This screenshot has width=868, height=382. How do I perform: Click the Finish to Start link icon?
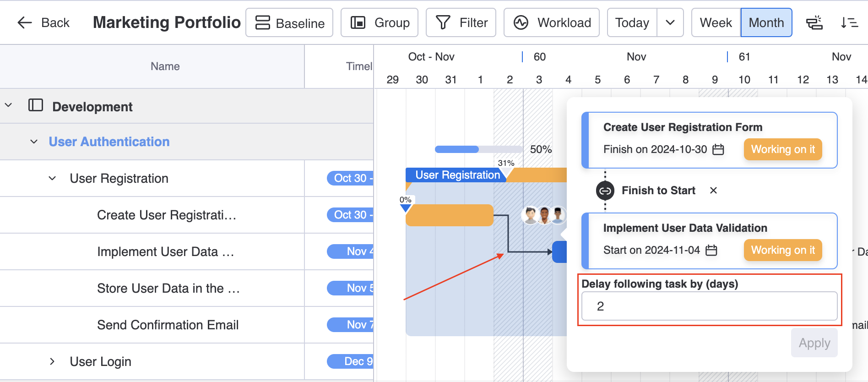point(605,191)
